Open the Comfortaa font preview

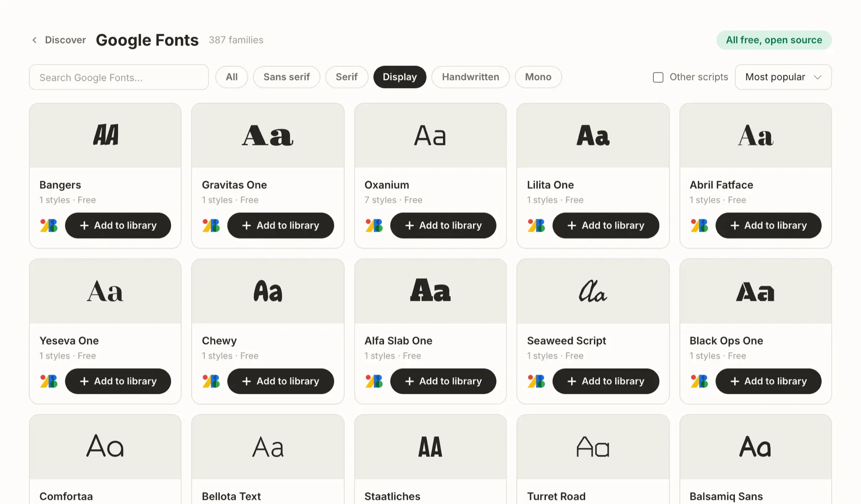(x=105, y=447)
